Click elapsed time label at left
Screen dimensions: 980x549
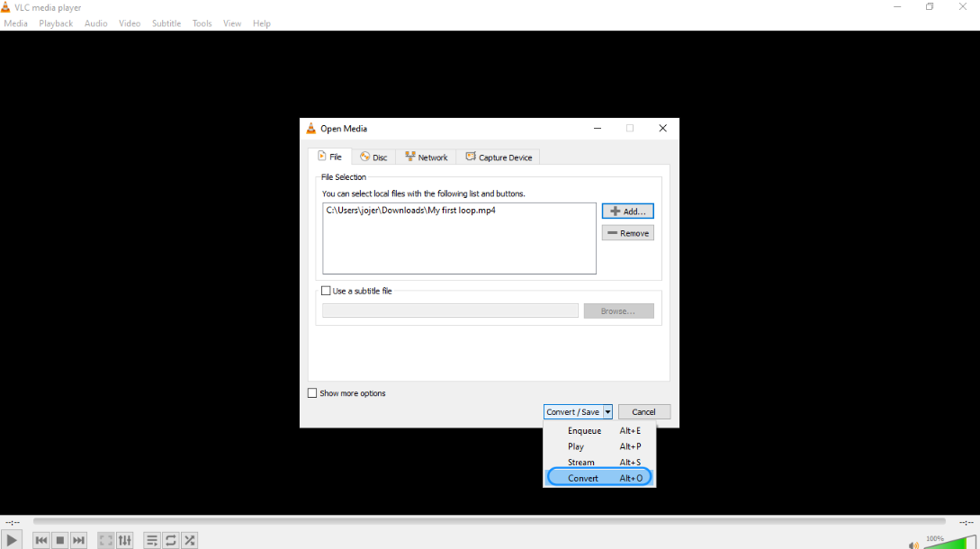point(13,522)
